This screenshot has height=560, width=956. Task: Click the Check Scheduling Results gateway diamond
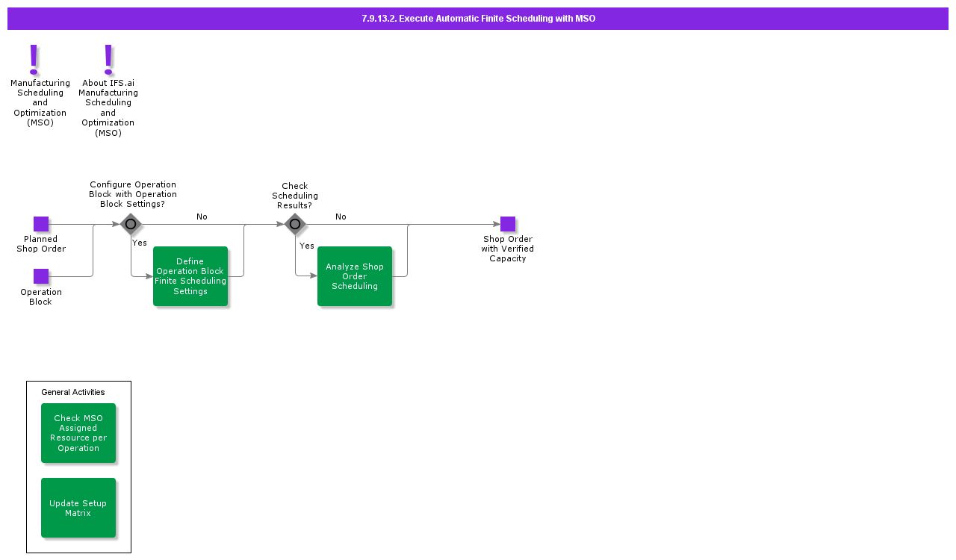[x=295, y=224]
